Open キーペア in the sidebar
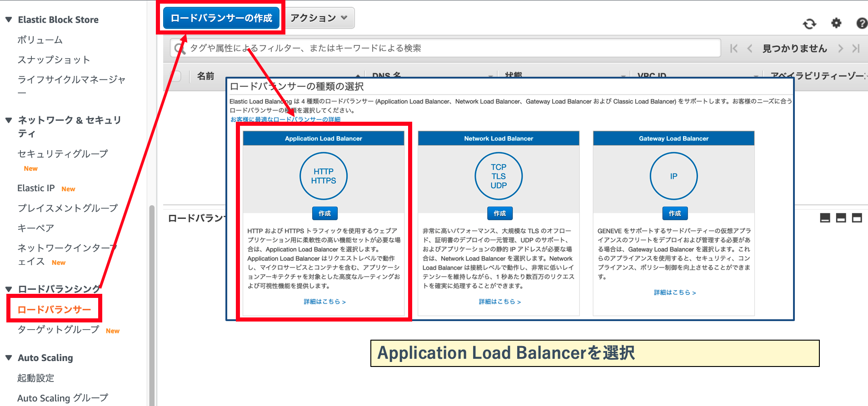 pos(35,228)
